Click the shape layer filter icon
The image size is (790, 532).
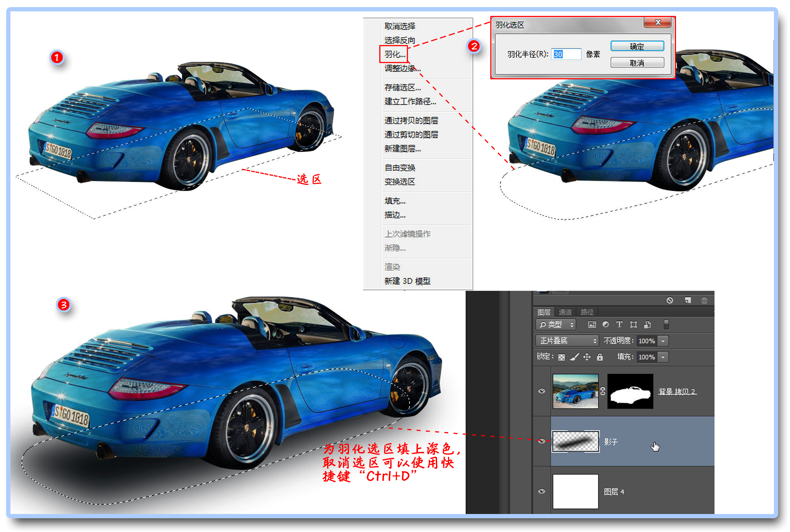[633, 325]
